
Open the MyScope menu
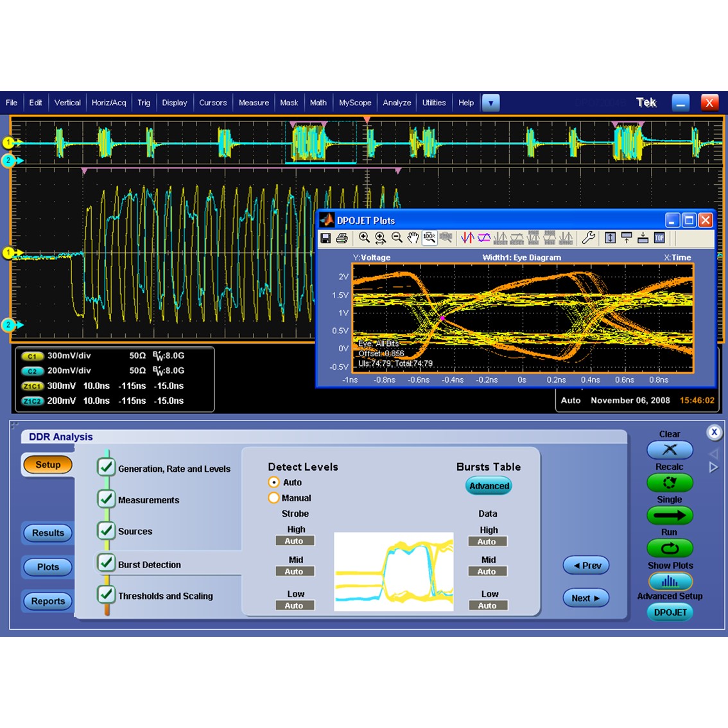(x=354, y=102)
